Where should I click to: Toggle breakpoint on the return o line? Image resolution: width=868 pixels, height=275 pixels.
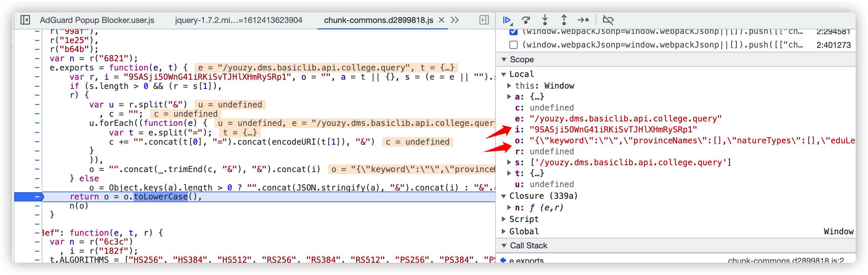[x=37, y=197]
